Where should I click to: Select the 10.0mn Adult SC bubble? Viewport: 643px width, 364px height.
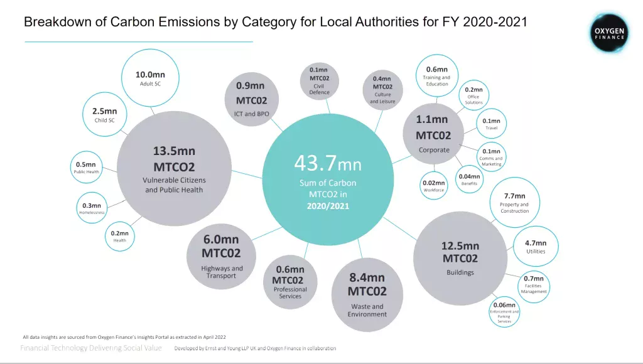(x=149, y=78)
